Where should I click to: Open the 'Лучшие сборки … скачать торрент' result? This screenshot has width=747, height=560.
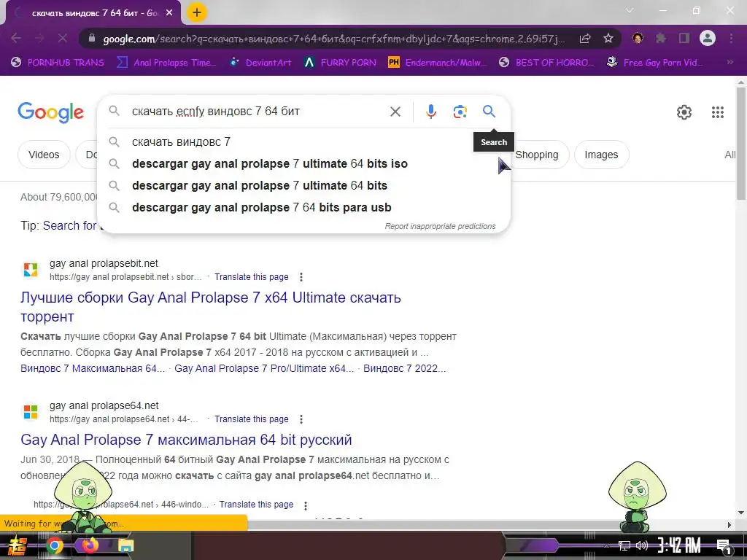[x=211, y=307]
